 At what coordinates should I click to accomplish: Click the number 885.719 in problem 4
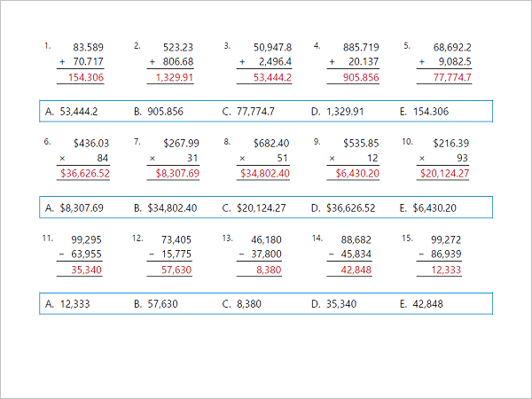pyautogui.click(x=359, y=47)
